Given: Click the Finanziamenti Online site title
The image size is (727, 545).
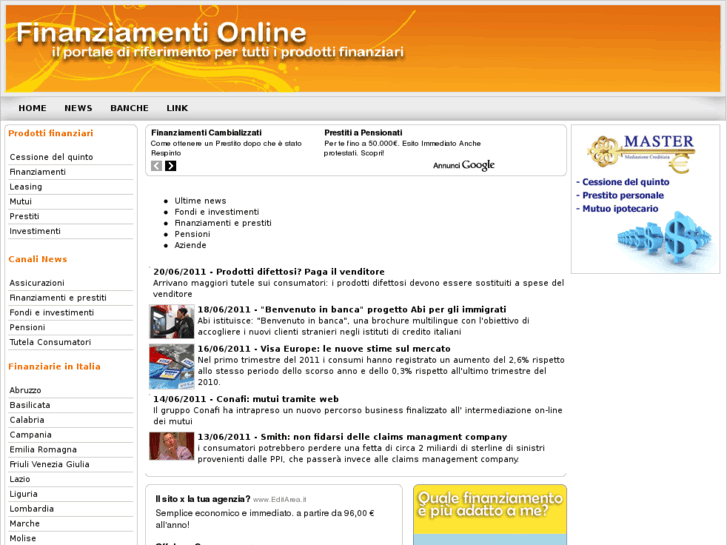Looking at the screenshot, I should 161,33.
